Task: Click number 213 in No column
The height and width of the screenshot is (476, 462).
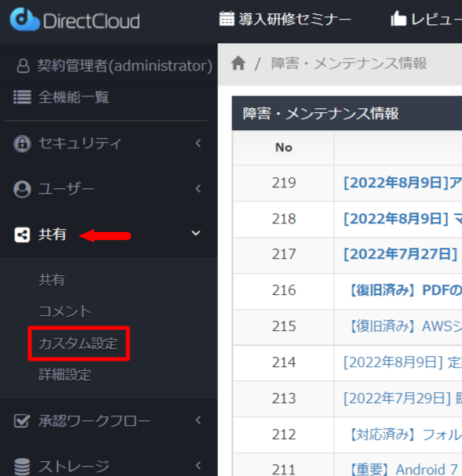Action: [x=284, y=398]
